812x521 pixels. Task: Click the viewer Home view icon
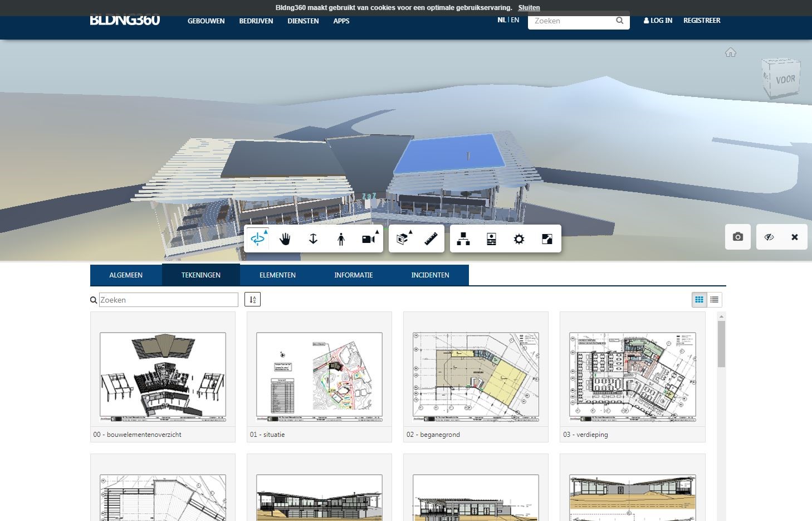coord(731,52)
